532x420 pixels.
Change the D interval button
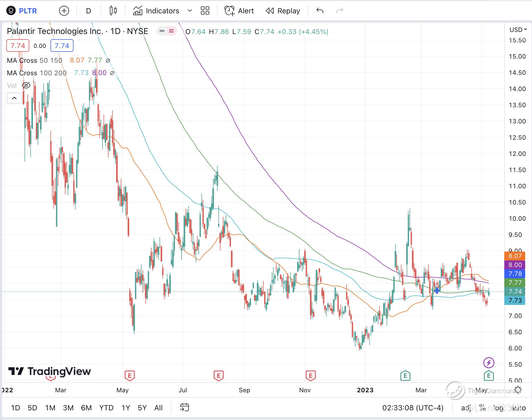point(88,11)
